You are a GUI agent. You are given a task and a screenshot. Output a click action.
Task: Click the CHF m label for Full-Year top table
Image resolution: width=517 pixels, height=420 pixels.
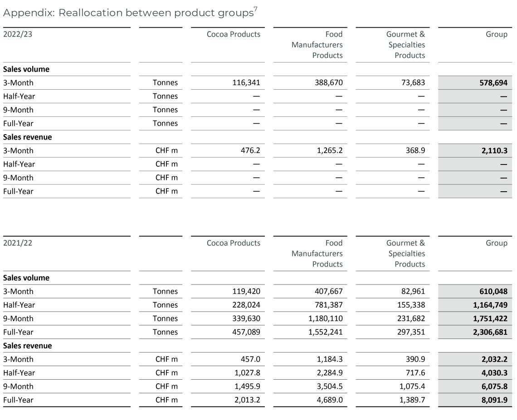click(166, 191)
